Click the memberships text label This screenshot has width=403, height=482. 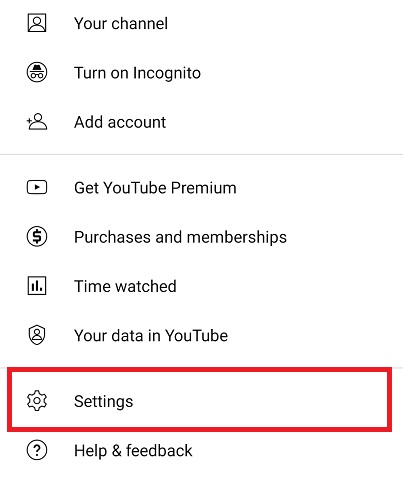click(x=237, y=237)
